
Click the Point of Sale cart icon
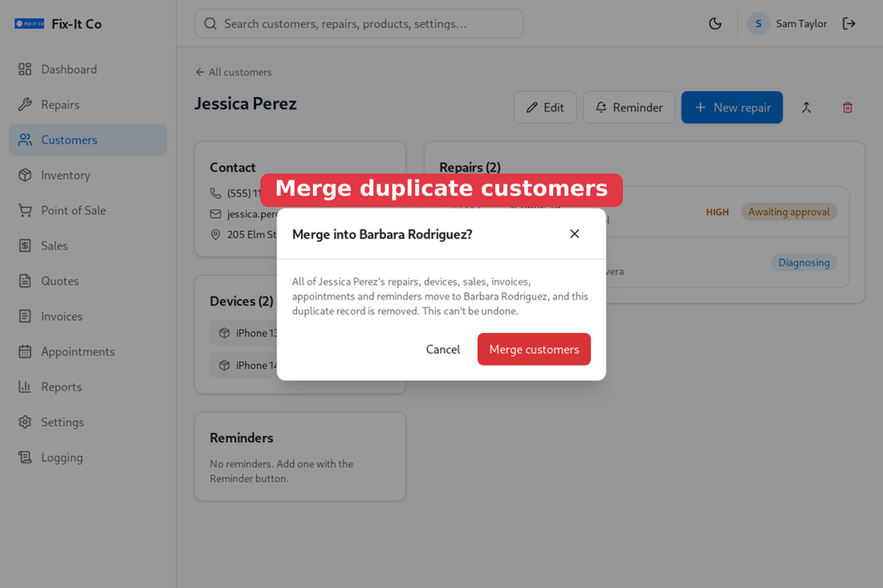coord(25,210)
